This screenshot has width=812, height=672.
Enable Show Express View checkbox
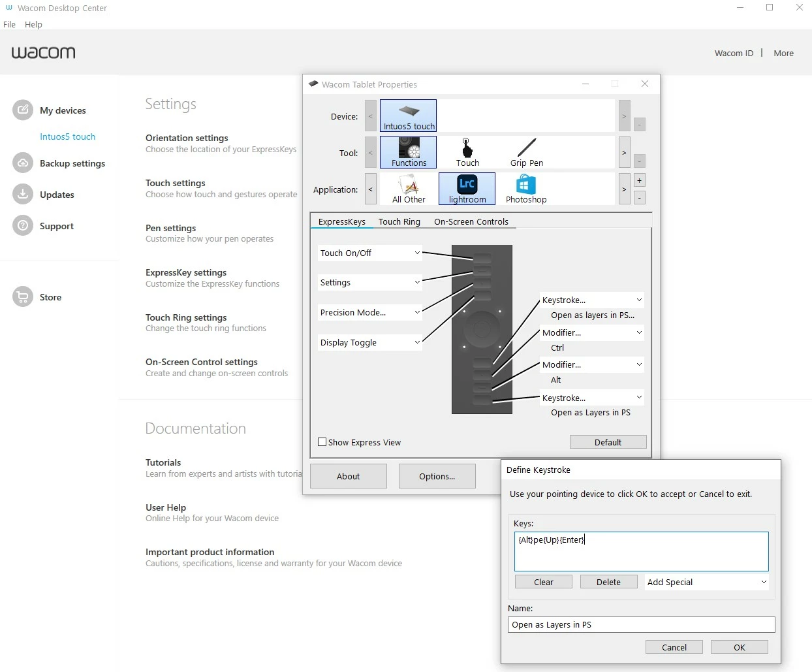(x=322, y=442)
